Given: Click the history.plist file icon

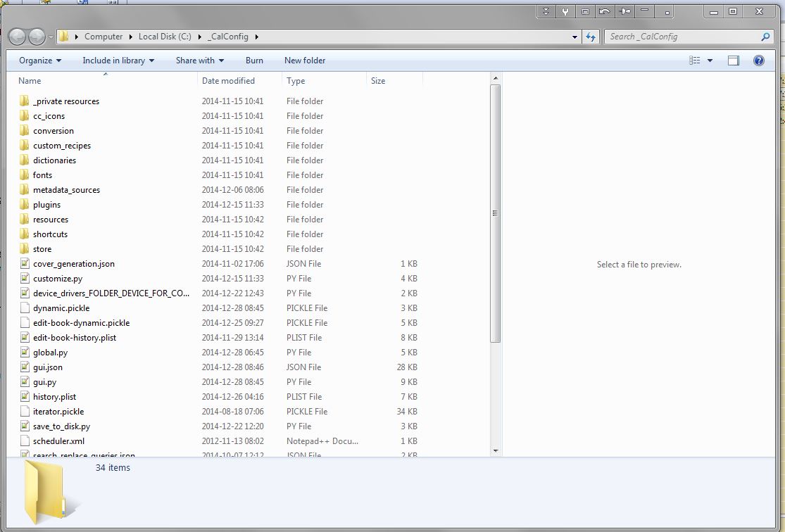Looking at the screenshot, I should [x=25, y=396].
